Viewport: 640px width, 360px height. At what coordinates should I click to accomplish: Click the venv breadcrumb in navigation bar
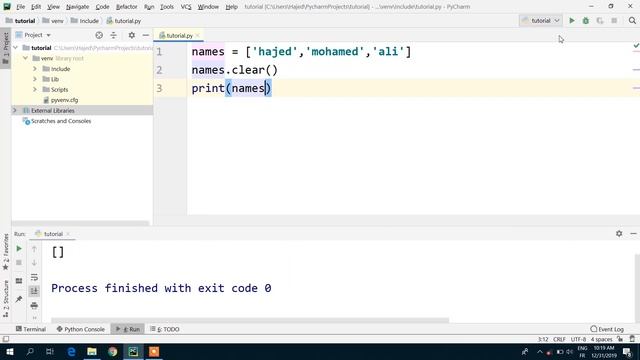pyautogui.click(x=53, y=21)
